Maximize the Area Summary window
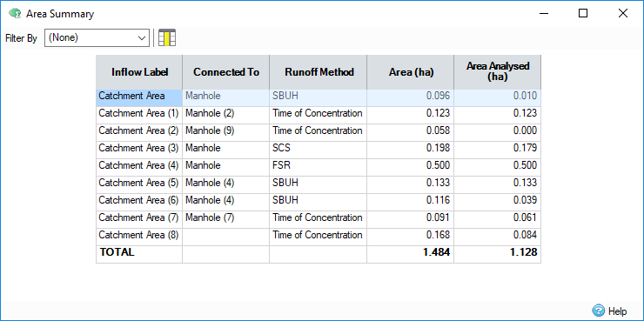Screen dimensions: 644x321 click(583, 14)
